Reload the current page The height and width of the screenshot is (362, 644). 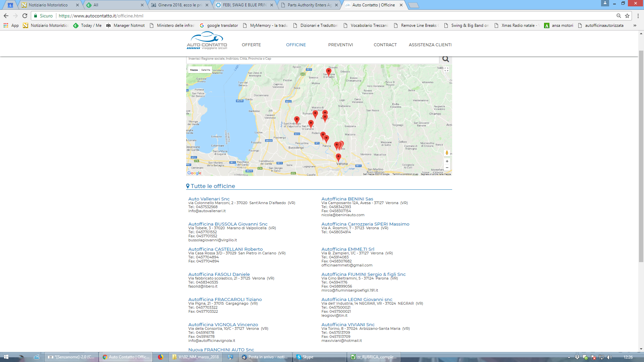point(25,16)
